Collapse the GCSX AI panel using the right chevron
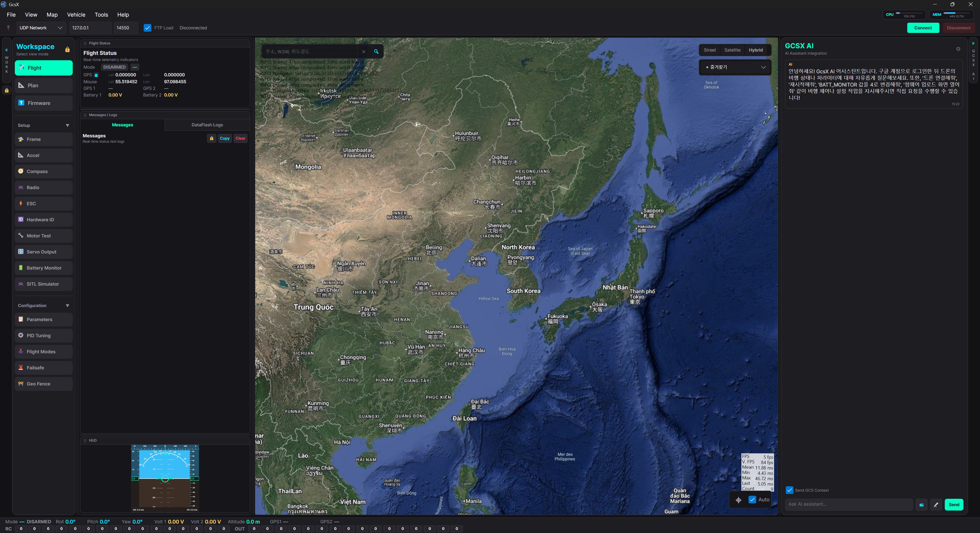Screen dimensions: 980x533 click(973, 43)
